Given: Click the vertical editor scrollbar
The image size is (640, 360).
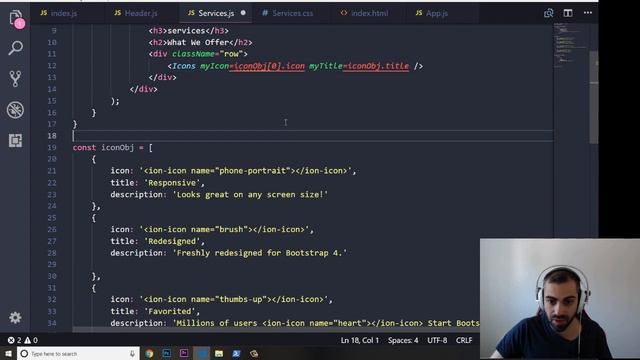Looking at the screenshot, I should click(594, 97).
